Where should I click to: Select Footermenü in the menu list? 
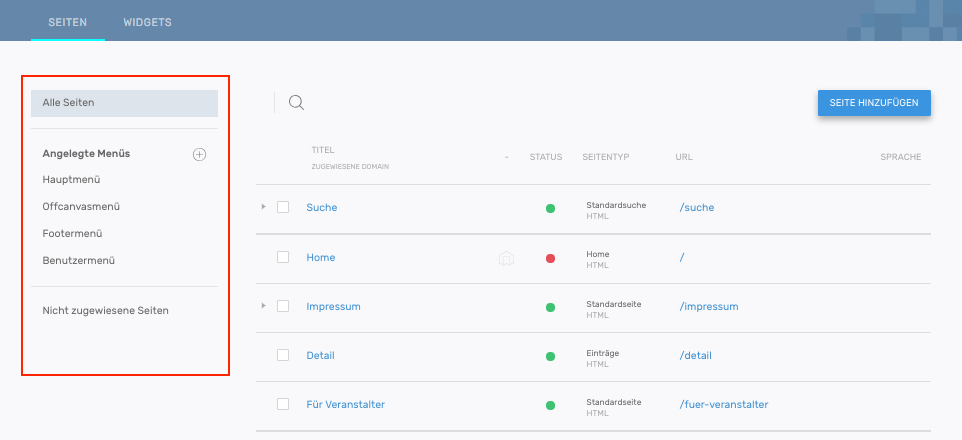72,234
